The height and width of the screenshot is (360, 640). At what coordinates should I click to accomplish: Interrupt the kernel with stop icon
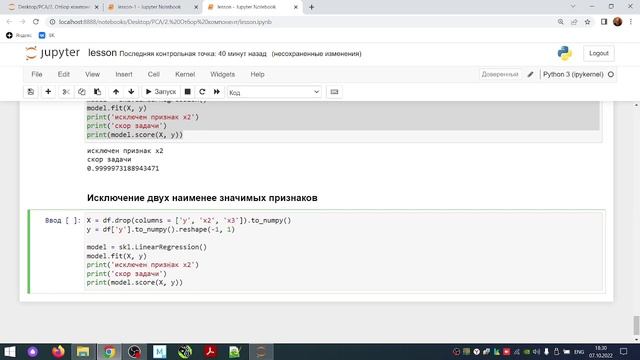click(x=187, y=92)
